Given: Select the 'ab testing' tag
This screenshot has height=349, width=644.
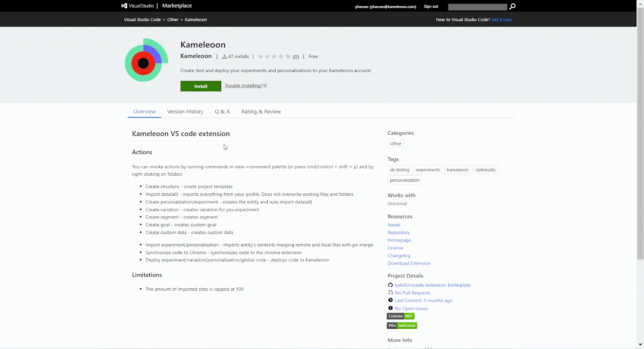Looking at the screenshot, I should (x=399, y=170).
